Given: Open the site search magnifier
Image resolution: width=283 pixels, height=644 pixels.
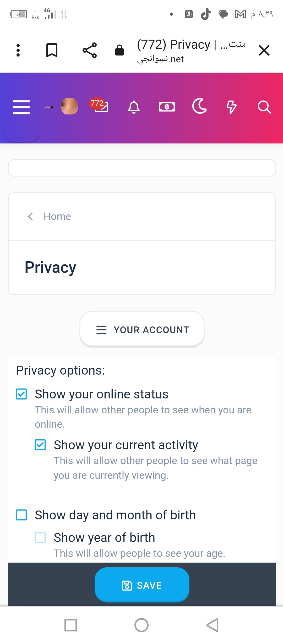Looking at the screenshot, I should pyautogui.click(x=264, y=107).
